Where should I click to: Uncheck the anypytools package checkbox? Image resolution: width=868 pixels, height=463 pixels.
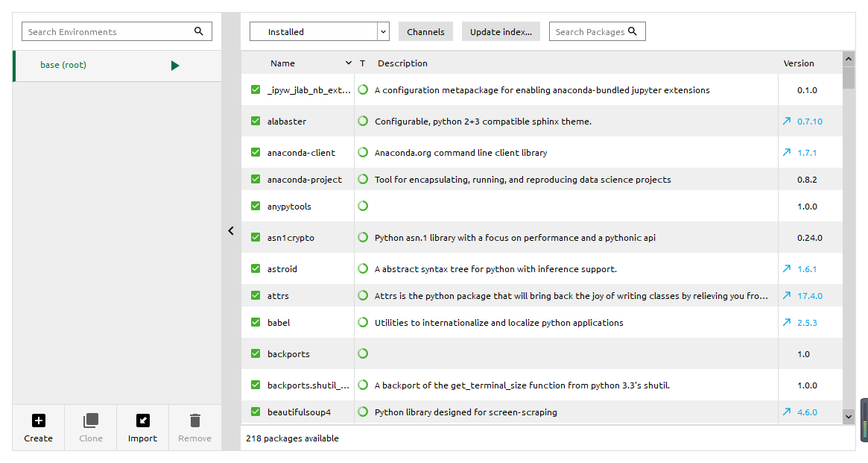256,206
